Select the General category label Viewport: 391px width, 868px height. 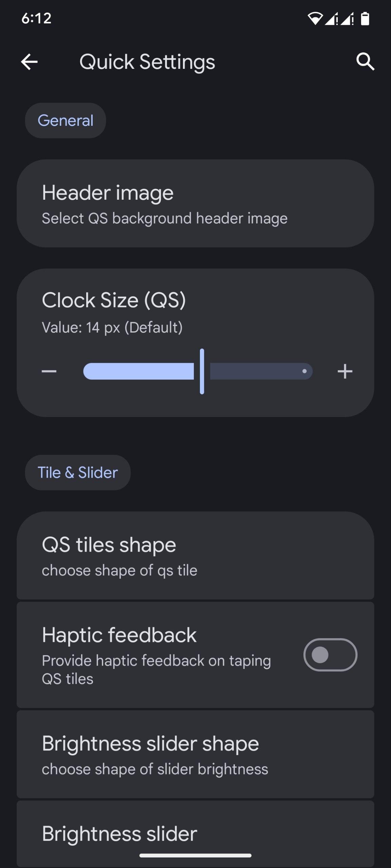pyautogui.click(x=66, y=120)
